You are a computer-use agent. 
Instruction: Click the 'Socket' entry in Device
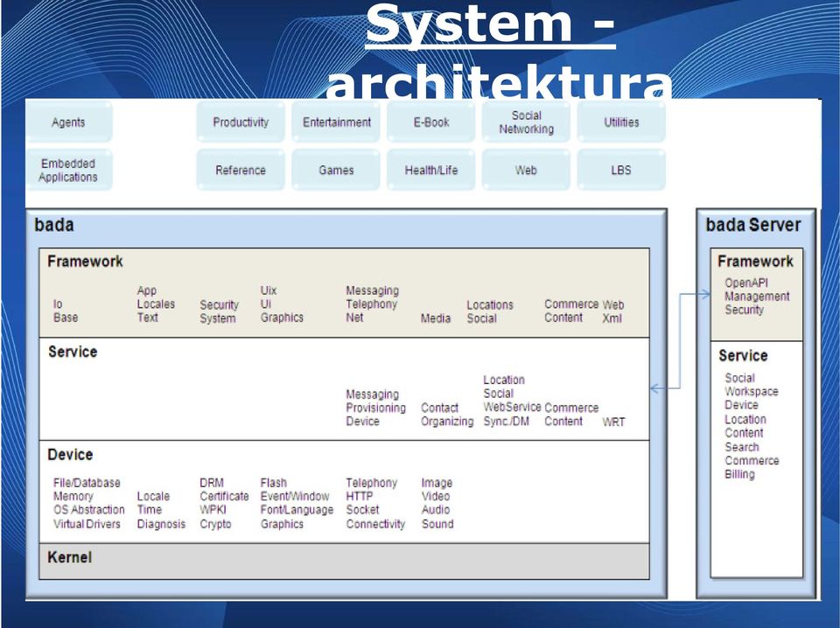click(362, 510)
